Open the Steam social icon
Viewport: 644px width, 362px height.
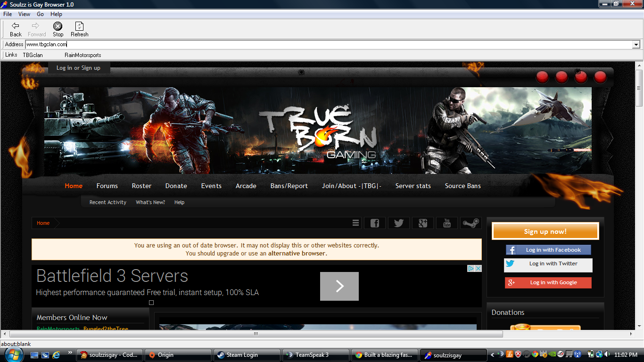471,223
